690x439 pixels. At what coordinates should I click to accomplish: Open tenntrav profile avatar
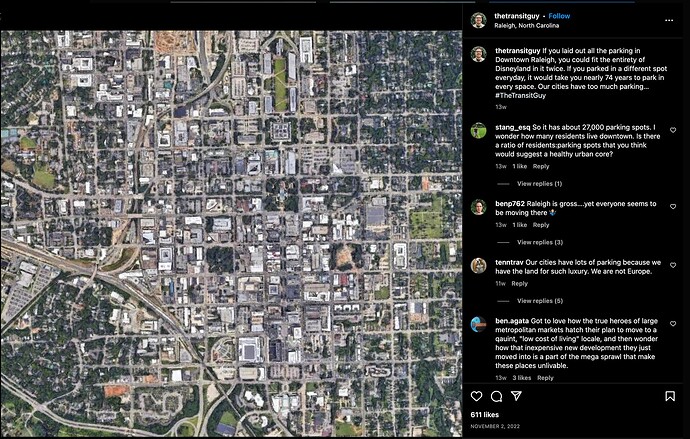[x=478, y=266]
